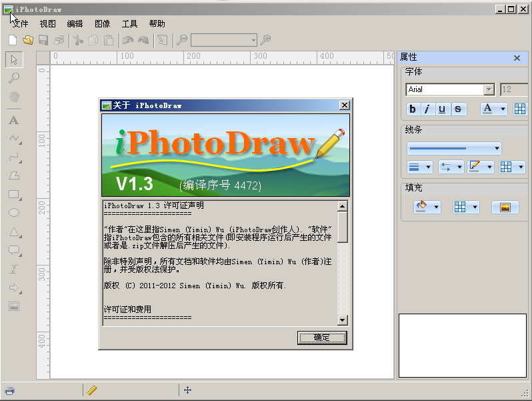The width and height of the screenshot is (532, 401).
Task: Open the font color dropdown arrow
Action: [503, 109]
